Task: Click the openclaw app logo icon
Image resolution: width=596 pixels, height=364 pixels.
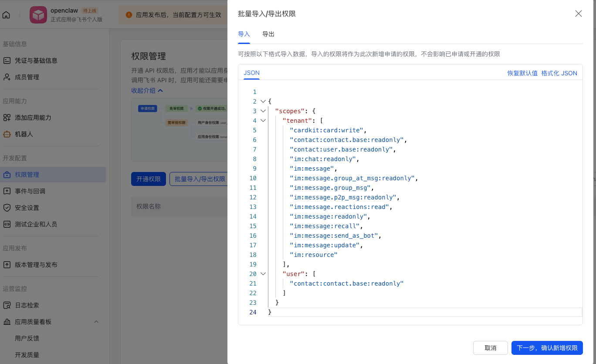Action: pyautogui.click(x=38, y=15)
